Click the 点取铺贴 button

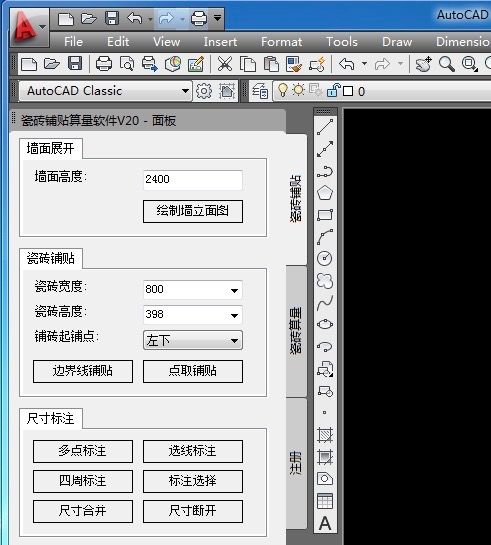[193, 371]
